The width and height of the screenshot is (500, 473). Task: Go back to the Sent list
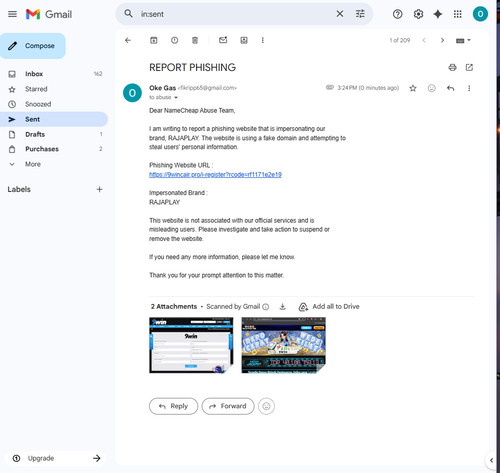pos(128,40)
